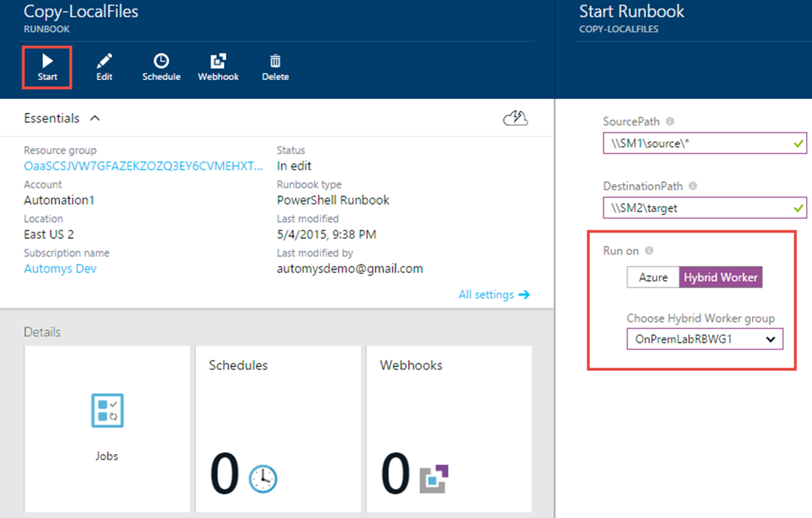Open the resource group link
The height and width of the screenshot is (518, 812).
tap(143, 166)
